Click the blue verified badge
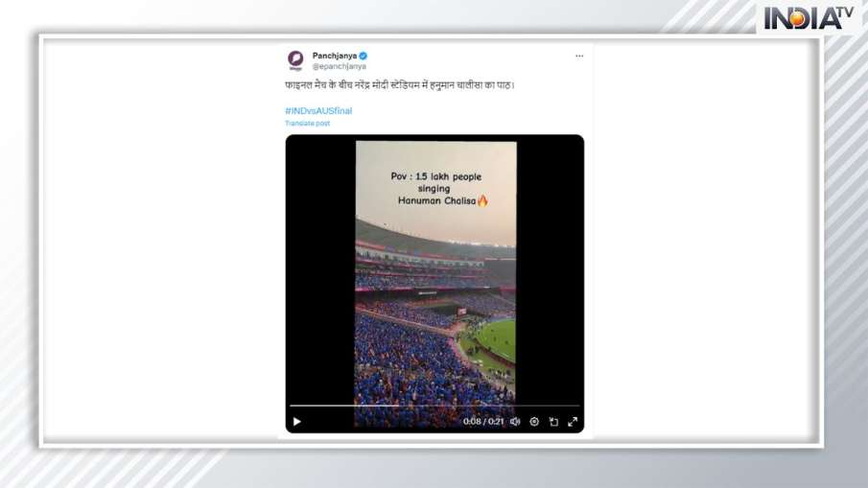Image resolution: width=868 pixels, height=488 pixels. click(364, 56)
